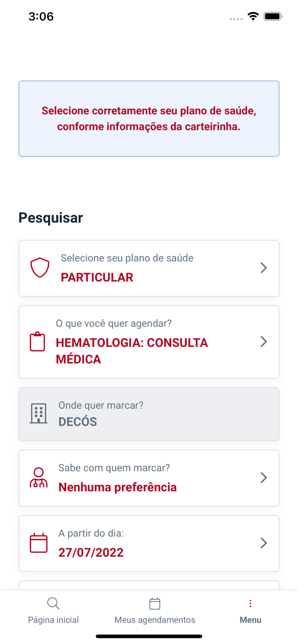Open the health plan chevron to change PARTICULAR

(x=264, y=268)
